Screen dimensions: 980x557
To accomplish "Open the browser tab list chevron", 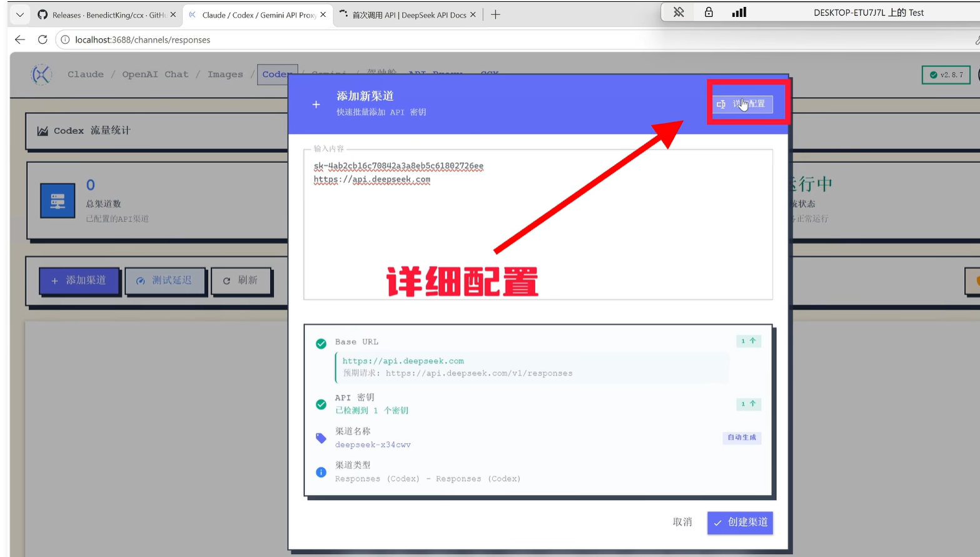I will pos(20,14).
